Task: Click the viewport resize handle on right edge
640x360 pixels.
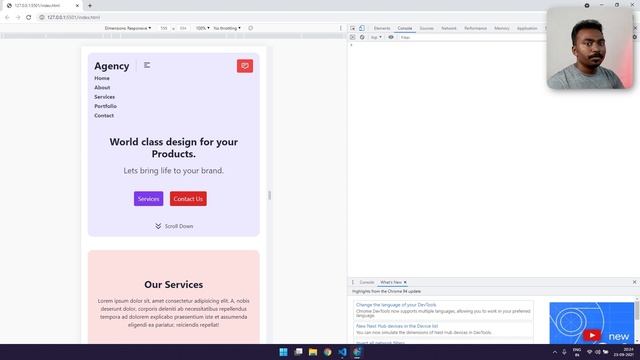Action: point(269,196)
